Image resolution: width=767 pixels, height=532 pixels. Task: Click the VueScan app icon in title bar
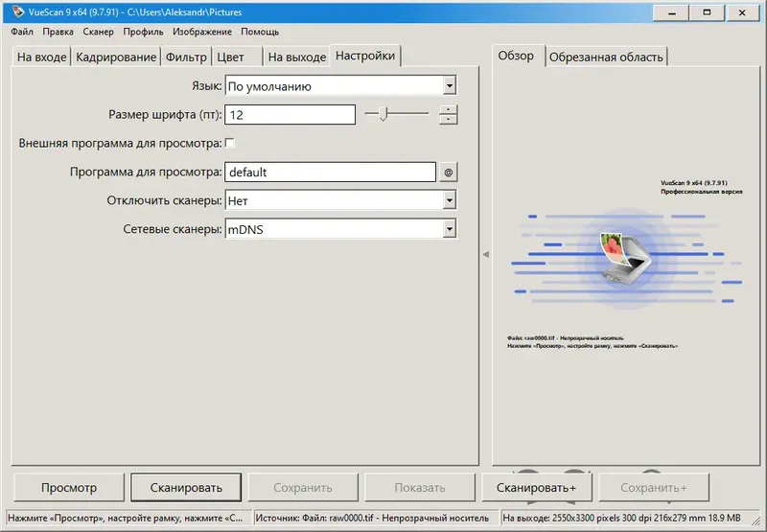(x=17, y=12)
